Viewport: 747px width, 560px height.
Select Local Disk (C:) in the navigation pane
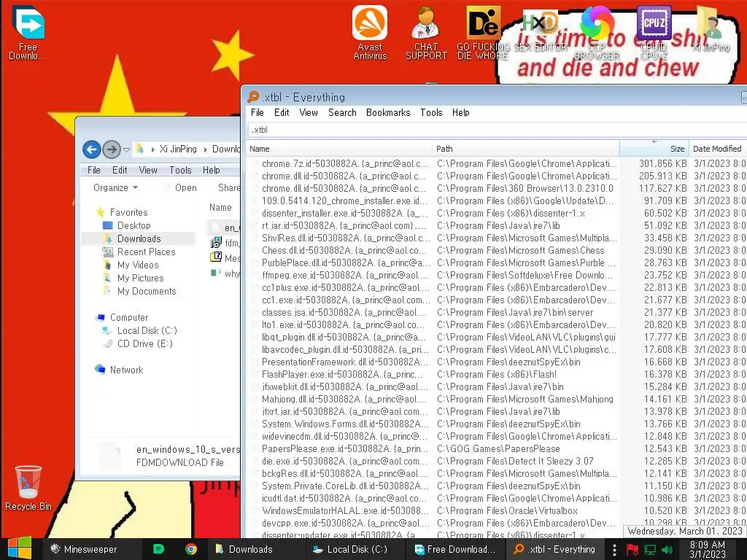coord(147,330)
